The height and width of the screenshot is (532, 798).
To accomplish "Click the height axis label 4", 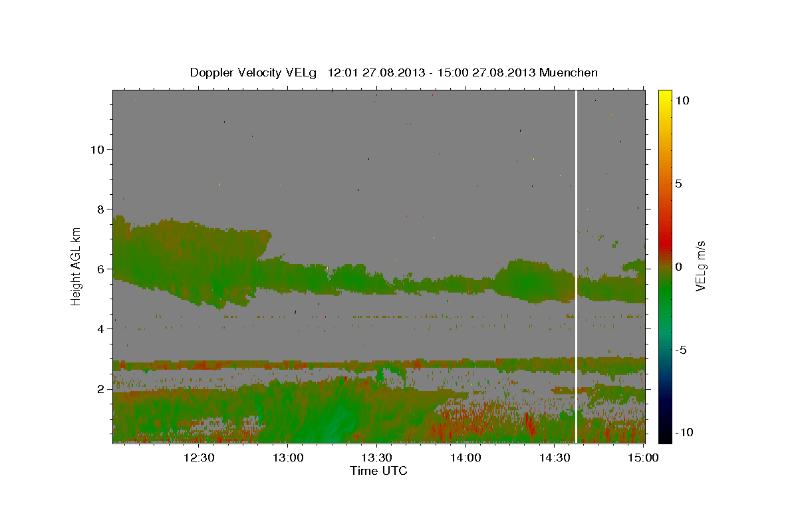I will coord(101,329).
